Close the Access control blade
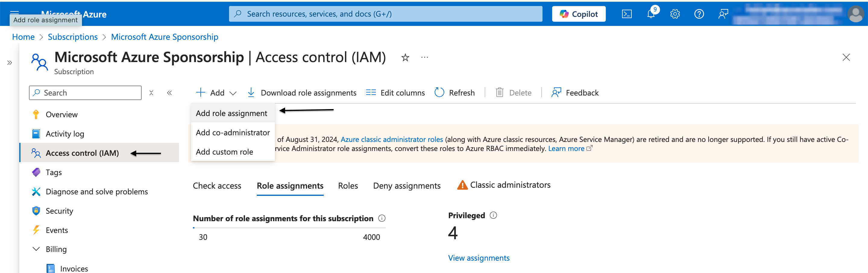Viewport: 868px width, 273px height. [x=846, y=57]
